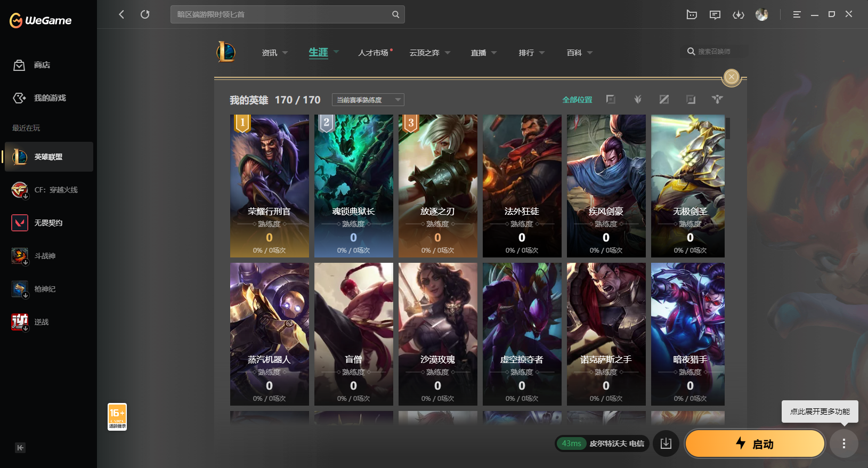Open the 人才市场 tab
868x468 pixels.
pos(374,53)
